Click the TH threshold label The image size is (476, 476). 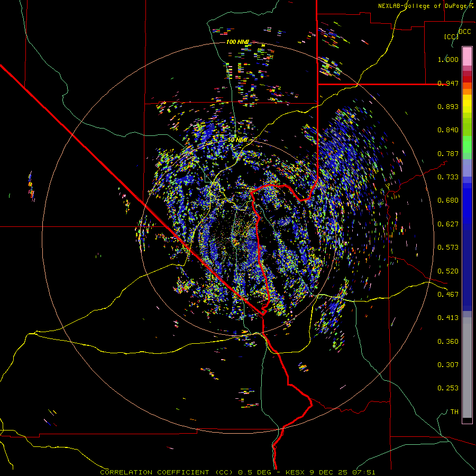(x=454, y=412)
